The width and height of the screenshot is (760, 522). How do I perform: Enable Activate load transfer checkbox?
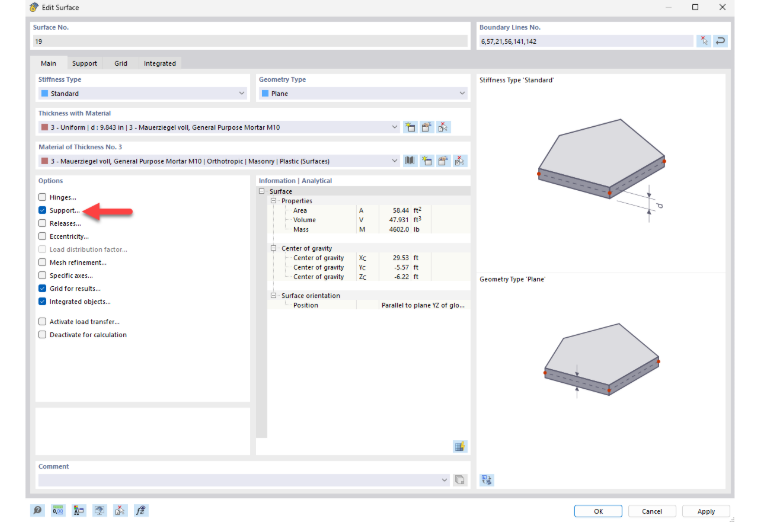tap(42, 321)
